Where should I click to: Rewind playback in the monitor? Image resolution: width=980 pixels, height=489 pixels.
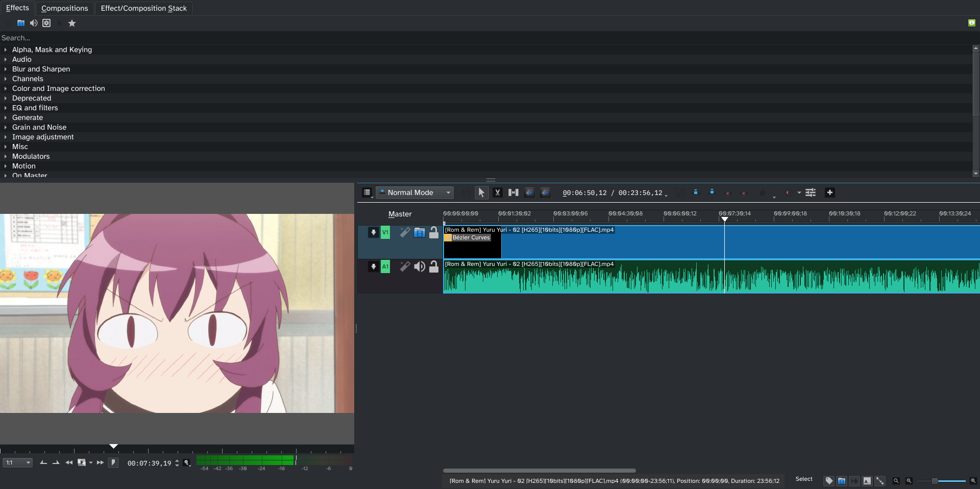69,462
